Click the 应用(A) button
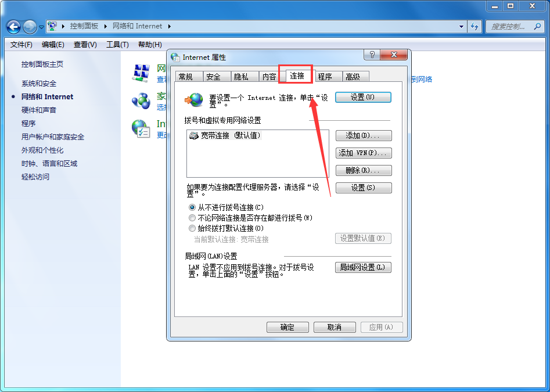550x392 pixels. [382, 327]
